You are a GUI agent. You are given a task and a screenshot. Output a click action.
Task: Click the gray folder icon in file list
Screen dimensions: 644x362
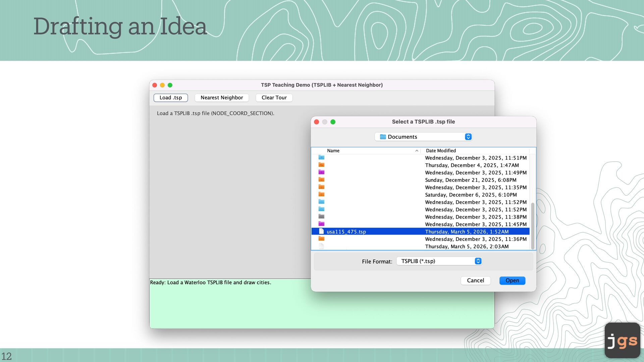[321, 217]
